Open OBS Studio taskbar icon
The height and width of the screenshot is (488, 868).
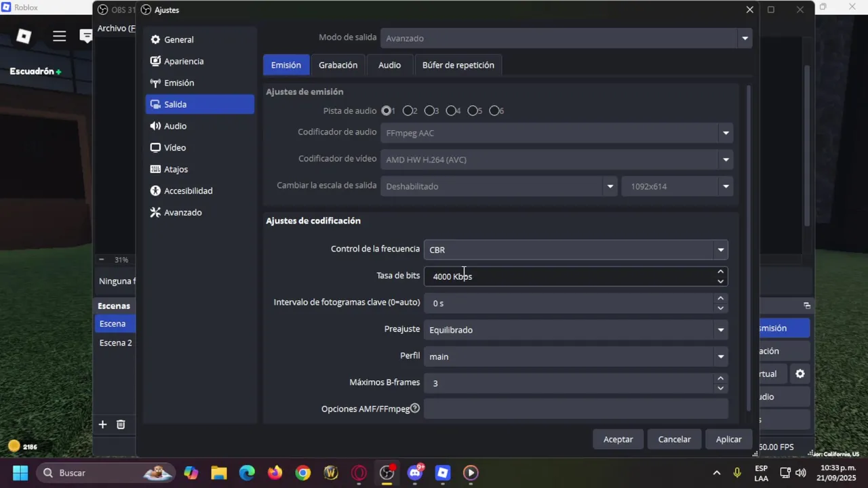point(387,472)
